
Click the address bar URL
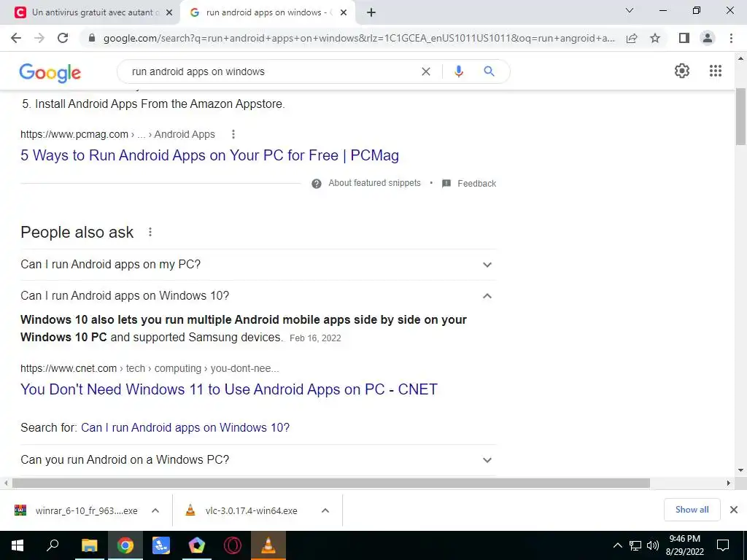(359, 38)
